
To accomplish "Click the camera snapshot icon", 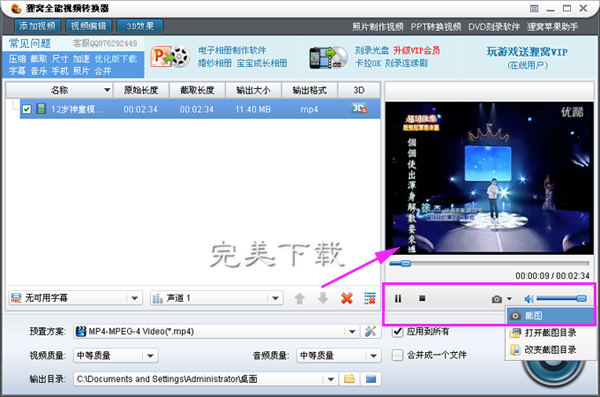I will (x=497, y=299).
